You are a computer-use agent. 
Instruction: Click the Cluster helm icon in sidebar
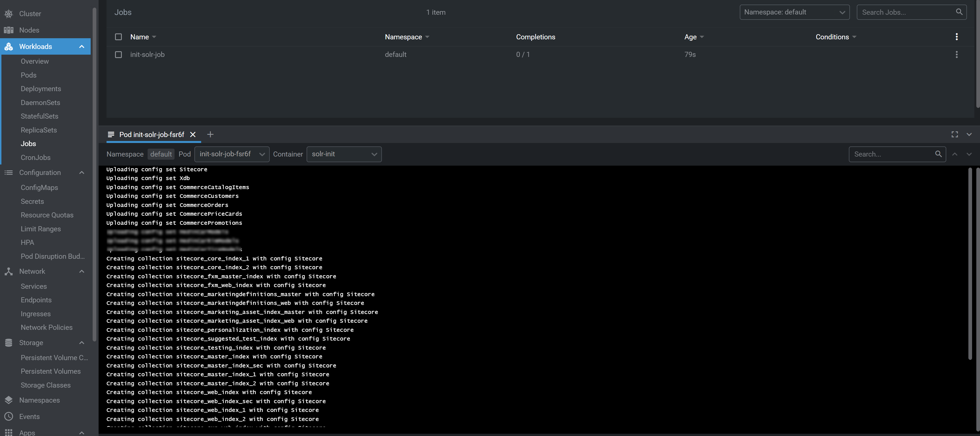[x=8, y=14]
